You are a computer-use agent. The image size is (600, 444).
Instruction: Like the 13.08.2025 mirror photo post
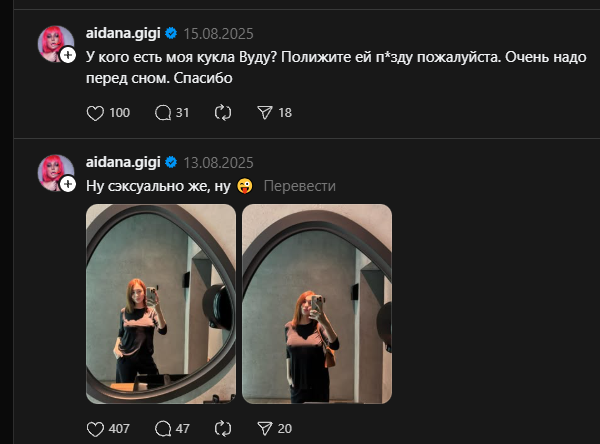[x=96, y=429]
